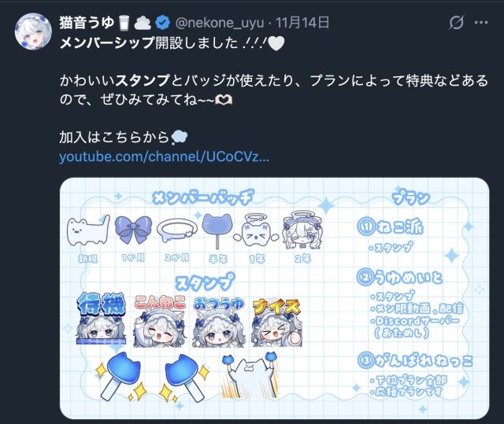
Task: Click the ナイス stamp image
Action: (x=276, y=322)
